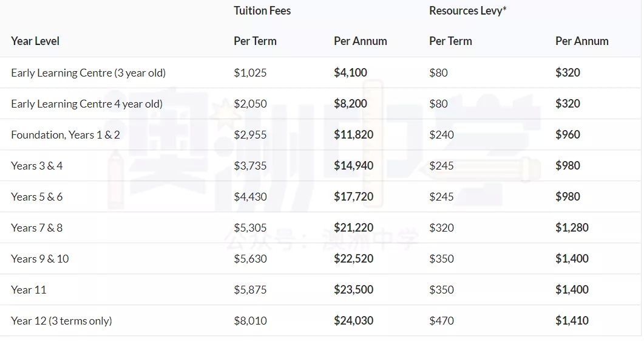Select Early Learning Centre 4 year old) label
The image size is (644, 341).
[87, 104]
